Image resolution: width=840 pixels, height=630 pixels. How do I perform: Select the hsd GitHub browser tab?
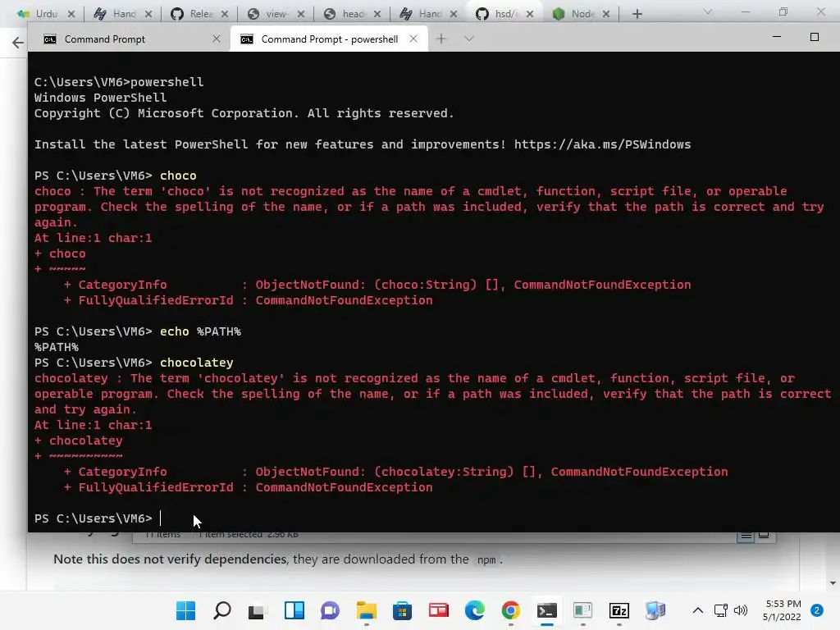pyautogui.click(x=504, y=14)
